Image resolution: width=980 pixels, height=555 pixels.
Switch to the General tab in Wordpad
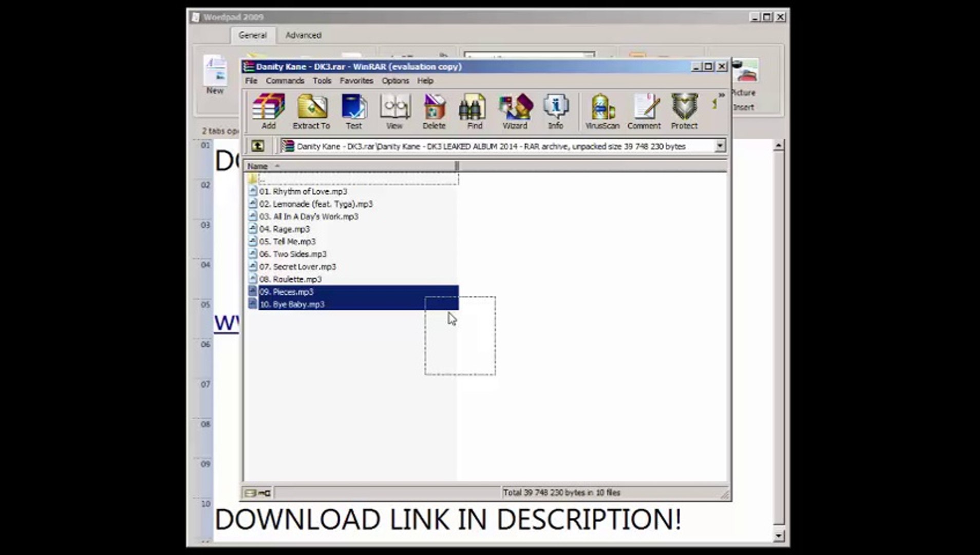(x=253, y=35)
